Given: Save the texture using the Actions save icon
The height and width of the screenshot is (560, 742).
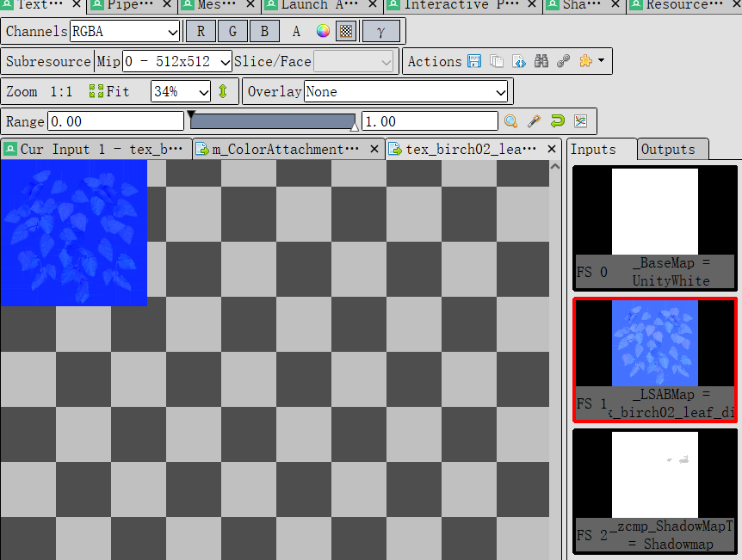Looking at the screenshot, I should tap(474, 61).
